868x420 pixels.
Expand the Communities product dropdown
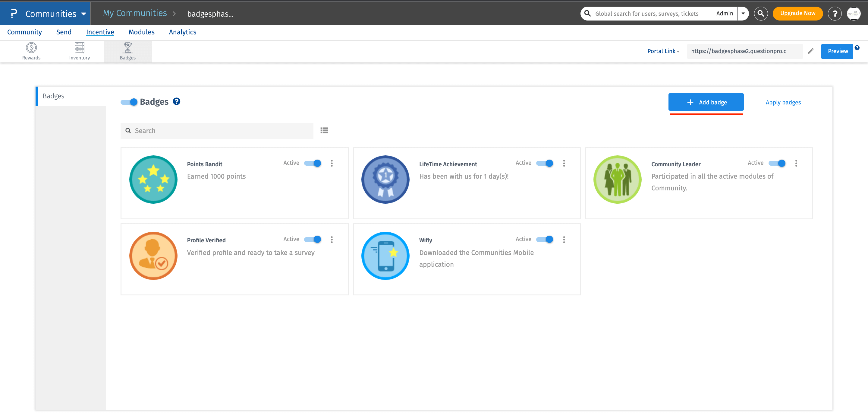point(83,14)
